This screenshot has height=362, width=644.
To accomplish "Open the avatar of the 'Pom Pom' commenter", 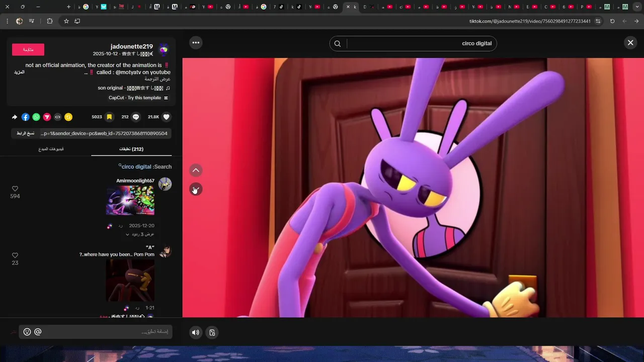I will pyautogui.click(x=165, y=251).
